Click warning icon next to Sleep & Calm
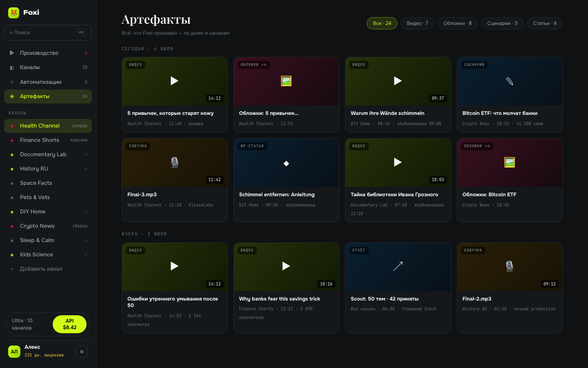The height and width of the screenshot is (368, 588). [86, 240]
